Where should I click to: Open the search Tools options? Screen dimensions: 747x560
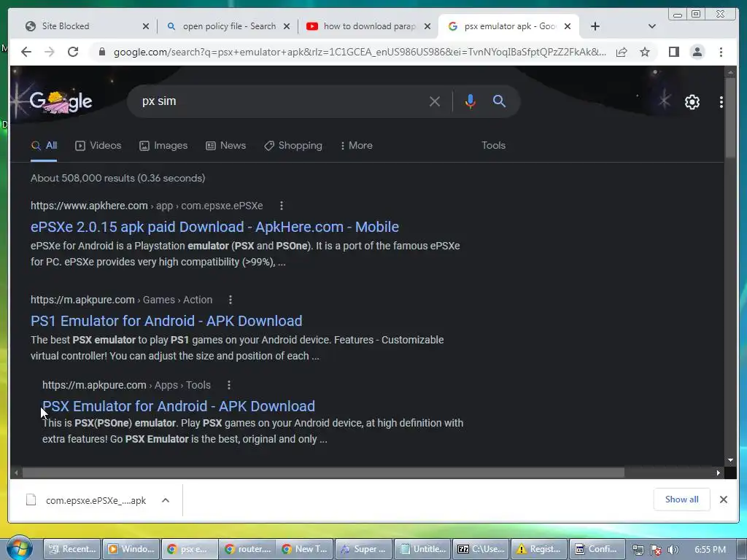click(493, 146)
